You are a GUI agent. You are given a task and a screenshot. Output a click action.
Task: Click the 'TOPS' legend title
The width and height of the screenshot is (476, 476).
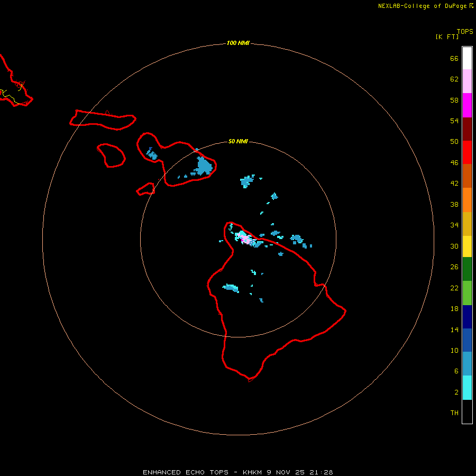click(465, 32)
